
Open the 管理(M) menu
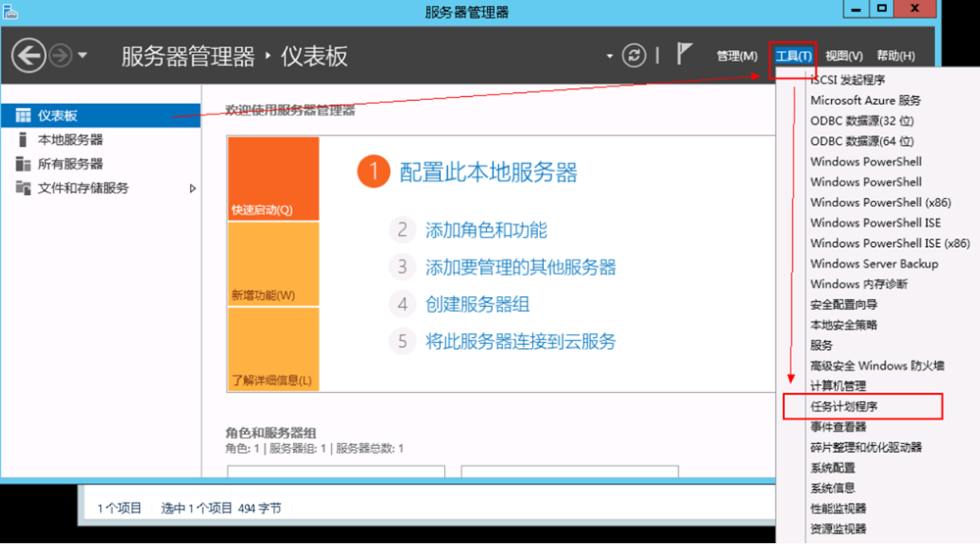pyautogui.click(x=737, y=56)
